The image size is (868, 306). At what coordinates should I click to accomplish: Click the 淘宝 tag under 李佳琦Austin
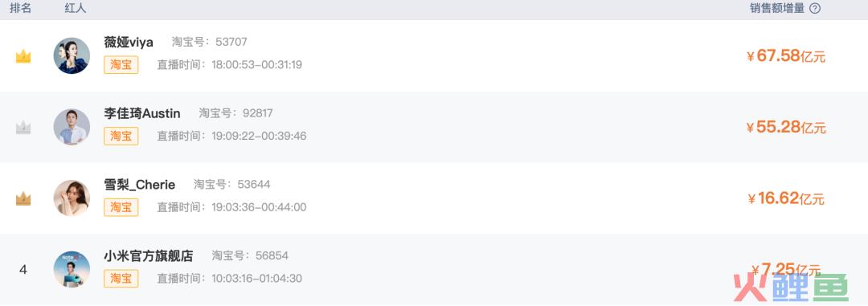click(121, 136)
